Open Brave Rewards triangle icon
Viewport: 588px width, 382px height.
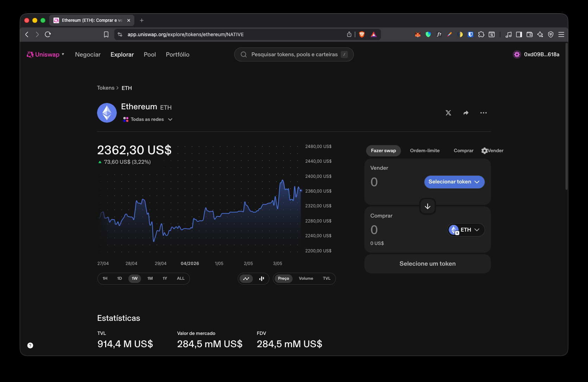tap(373, 34)
